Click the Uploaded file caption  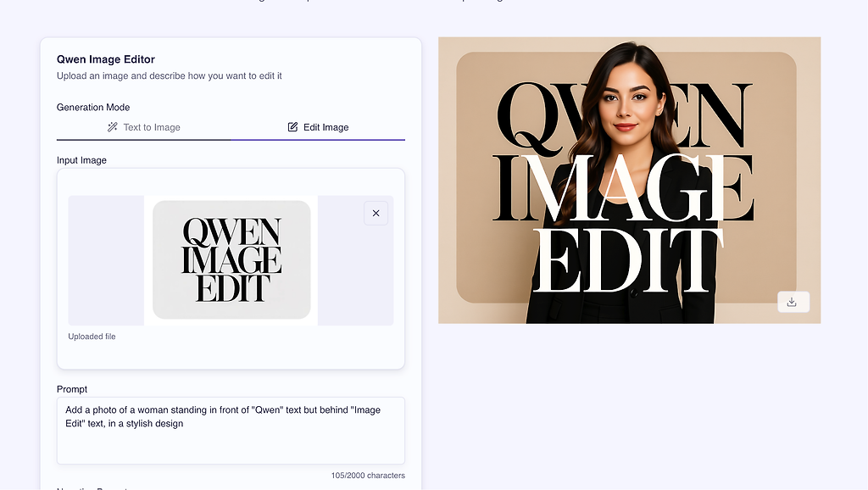92,337
